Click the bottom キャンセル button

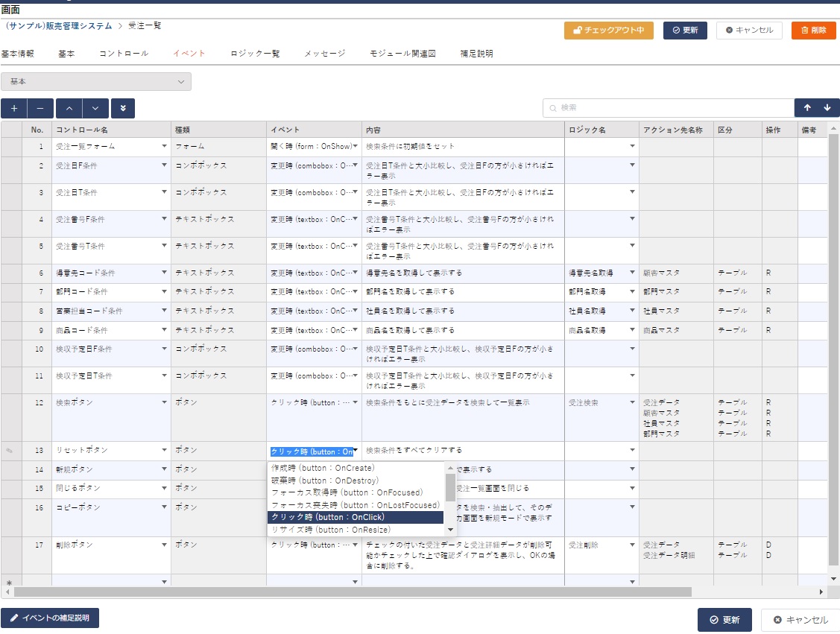pyautogui.click(x=800, y=620)
